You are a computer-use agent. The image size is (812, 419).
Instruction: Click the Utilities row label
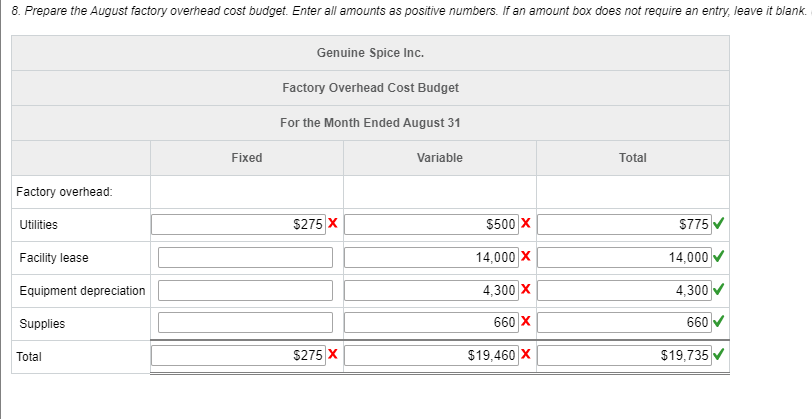(x=38, y=225)
